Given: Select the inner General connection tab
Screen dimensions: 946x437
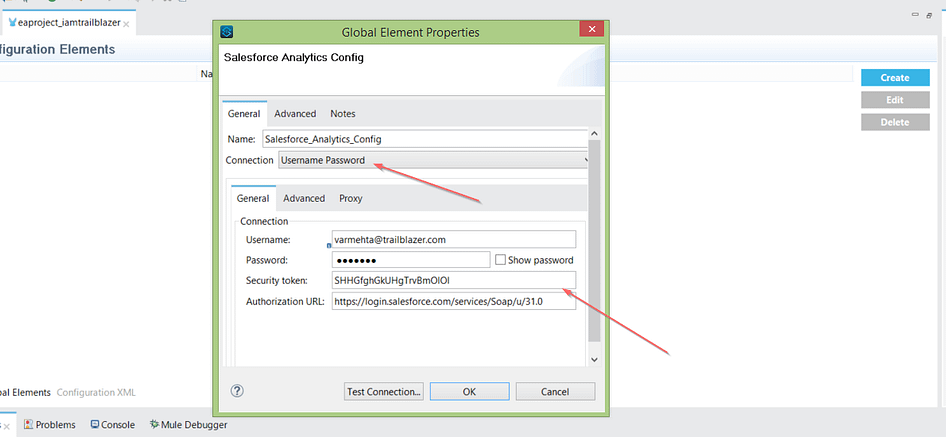Looking at the screenshot, I should pyautogui.click(x=253, y=198).
